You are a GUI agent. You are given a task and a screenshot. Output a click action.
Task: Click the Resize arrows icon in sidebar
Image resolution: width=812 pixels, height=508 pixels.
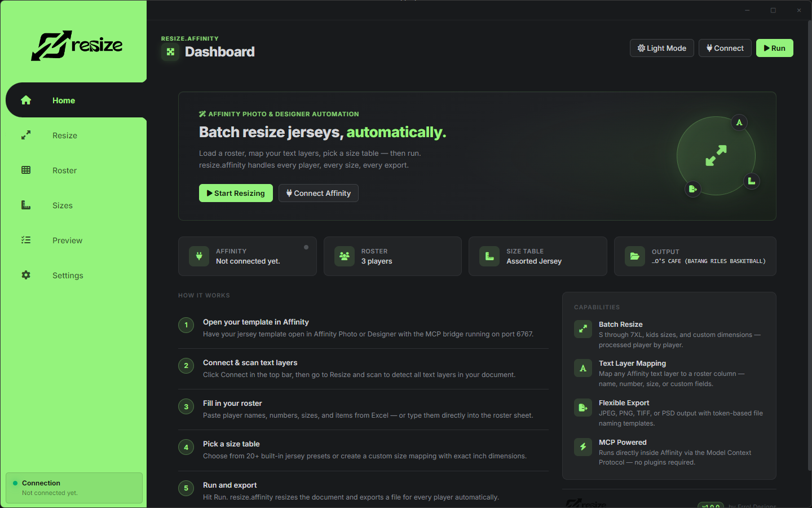click(x=26, y=135)
